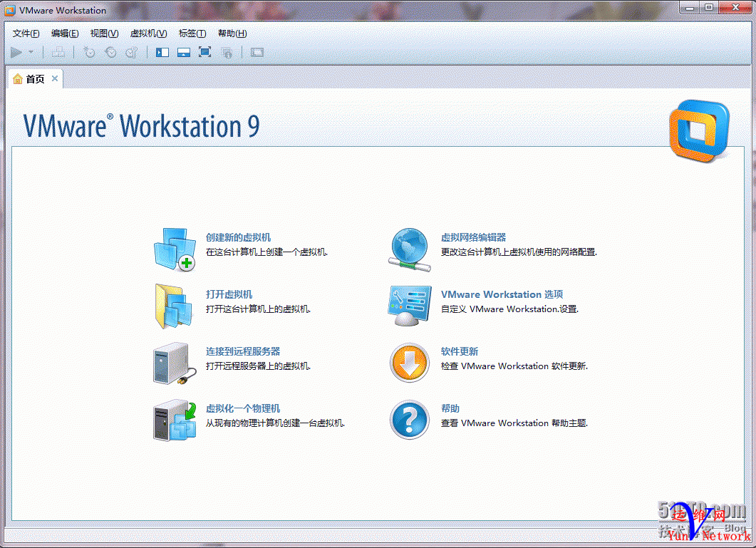Toggle the thumbnail bar toolbar icon
The height and width of the screenshot is (548, 756).
pyautogui.click(x=184, y=52)
